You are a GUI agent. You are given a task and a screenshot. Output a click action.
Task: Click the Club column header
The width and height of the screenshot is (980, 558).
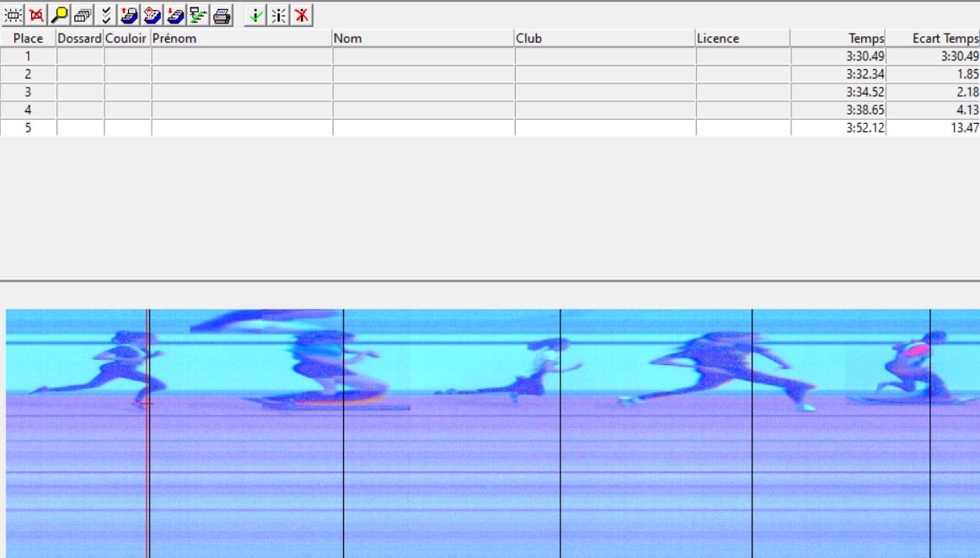606,38
